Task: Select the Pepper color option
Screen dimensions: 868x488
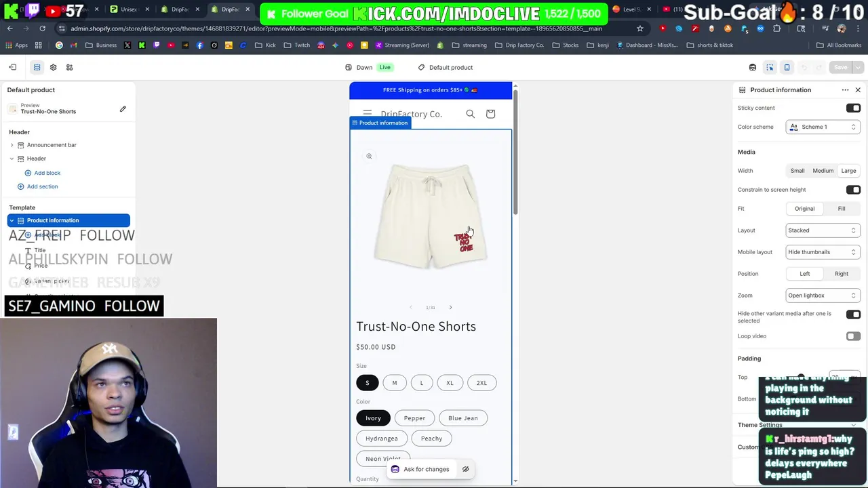Action: pyautogui.click(x=414, y=418)
